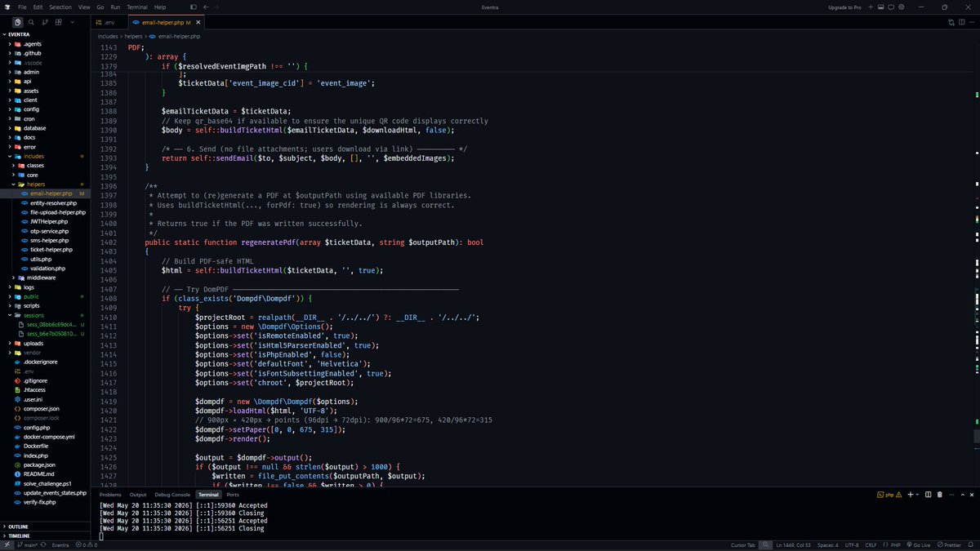This screenshot has height=551, width=980.
Task: Switch to the Problems panel tab
Action: (110, 495)
